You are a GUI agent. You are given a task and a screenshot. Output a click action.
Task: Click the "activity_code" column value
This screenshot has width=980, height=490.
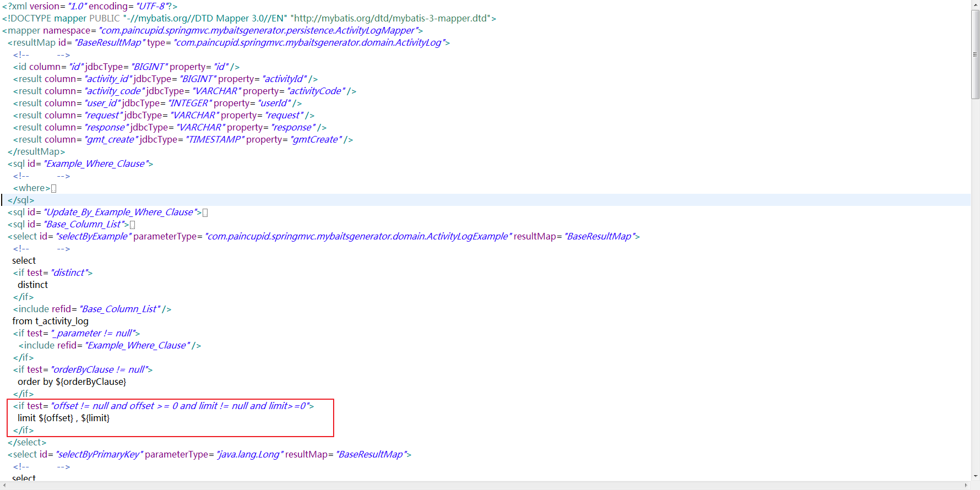[115, 91]
